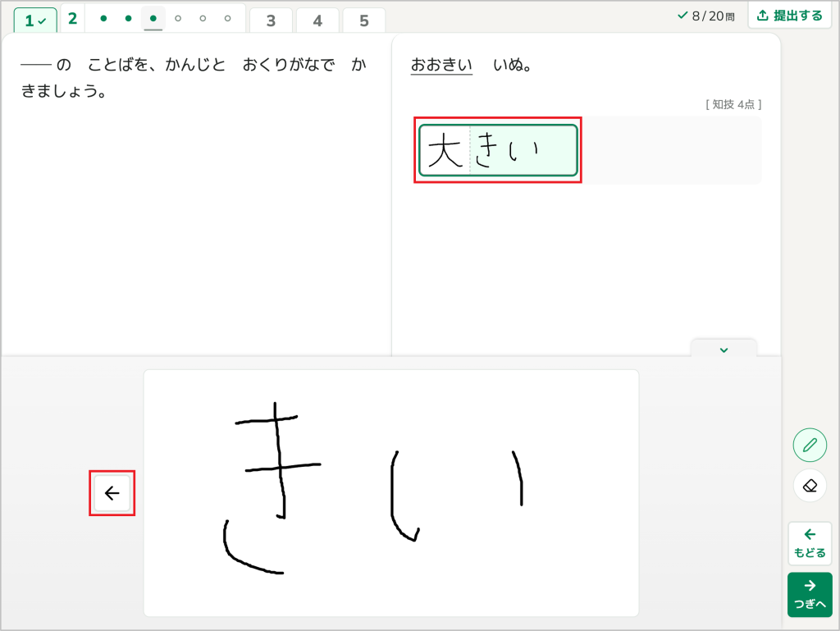The image size is (840, 631).
Task: Click the white handwriting canvas
Action: pos(391,493)
